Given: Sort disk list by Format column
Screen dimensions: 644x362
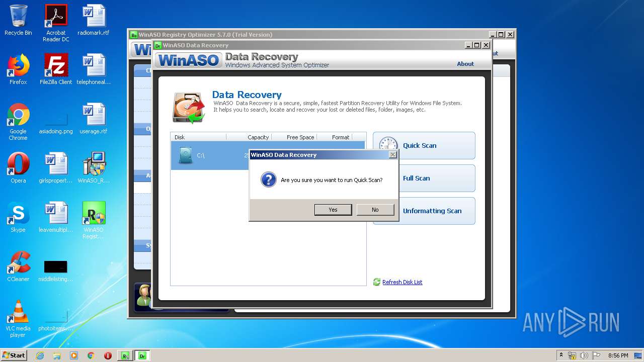Looking at the screenshot, I should point(335,137).
